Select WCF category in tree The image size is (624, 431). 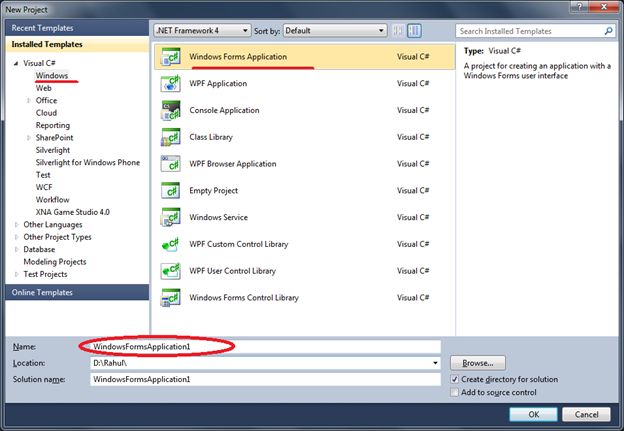pos(44,187)
